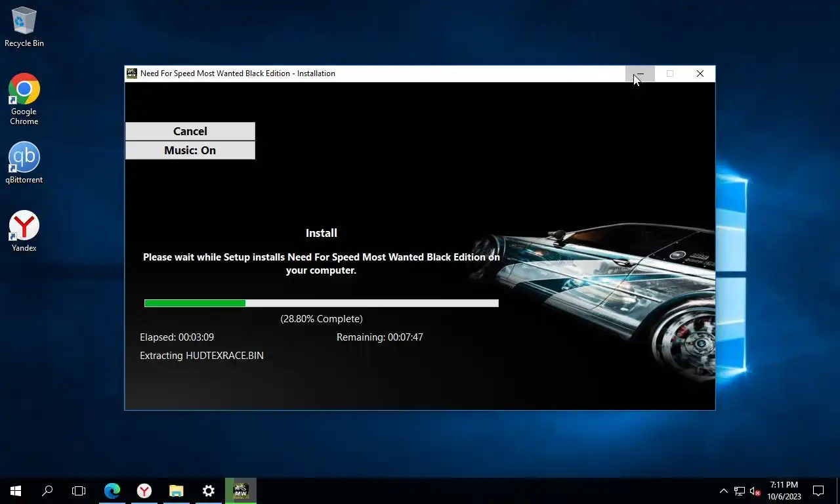840x504 pixels.
Task: Toggle the Music: On button
Action: tap(190, 150)
